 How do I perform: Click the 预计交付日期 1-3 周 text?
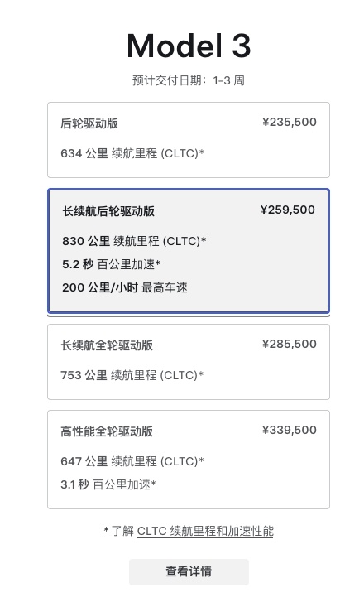click(x=189, y=81)
